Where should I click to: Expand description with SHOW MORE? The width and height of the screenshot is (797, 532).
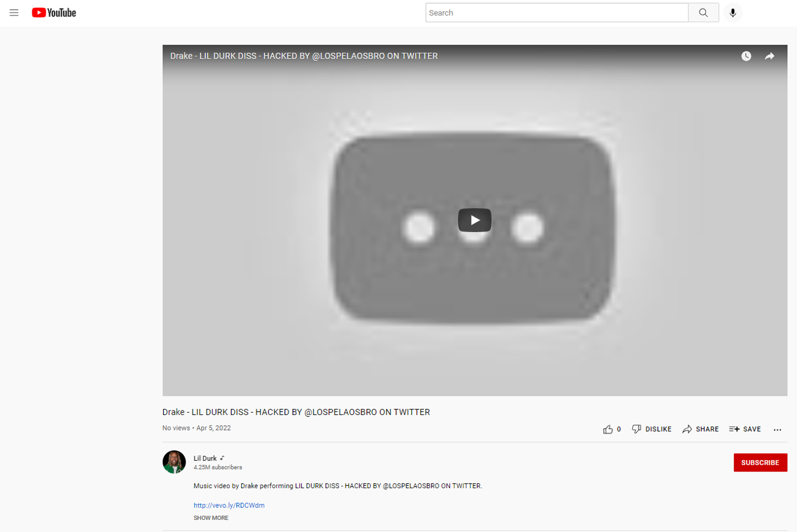pyautogui.click(x=211, y=518)
